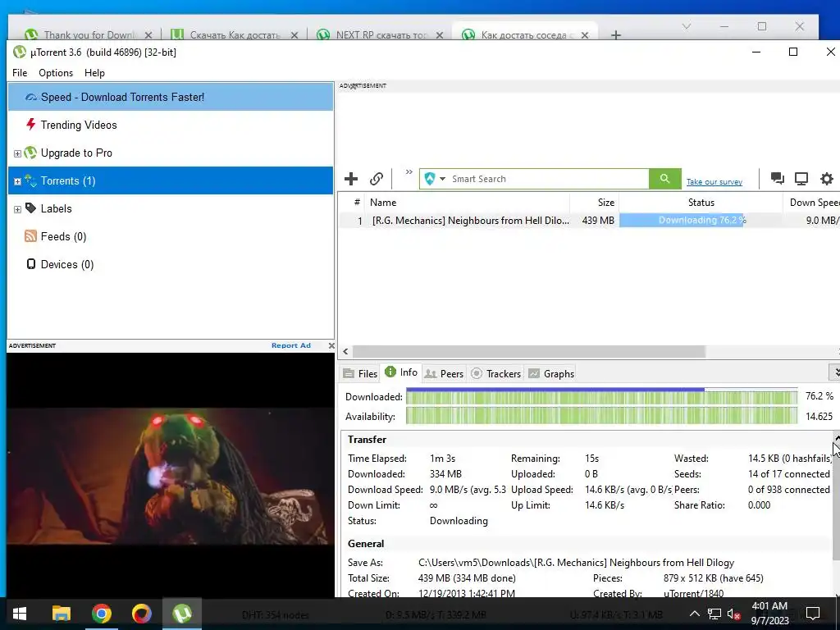The height and width of the screenshot is (630, 840).
Task: Click the chat bubbles icon in the toolbar
Action: pos(778,178)
